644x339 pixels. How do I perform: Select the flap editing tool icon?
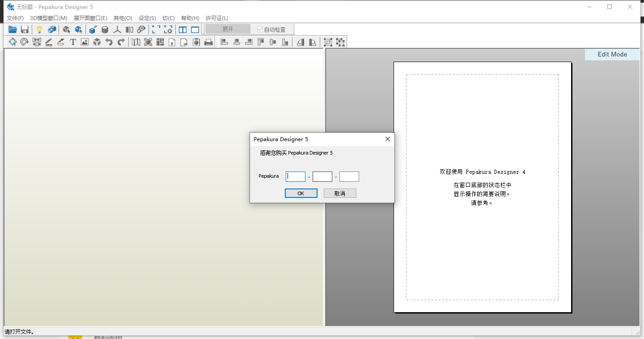[61, 42]
